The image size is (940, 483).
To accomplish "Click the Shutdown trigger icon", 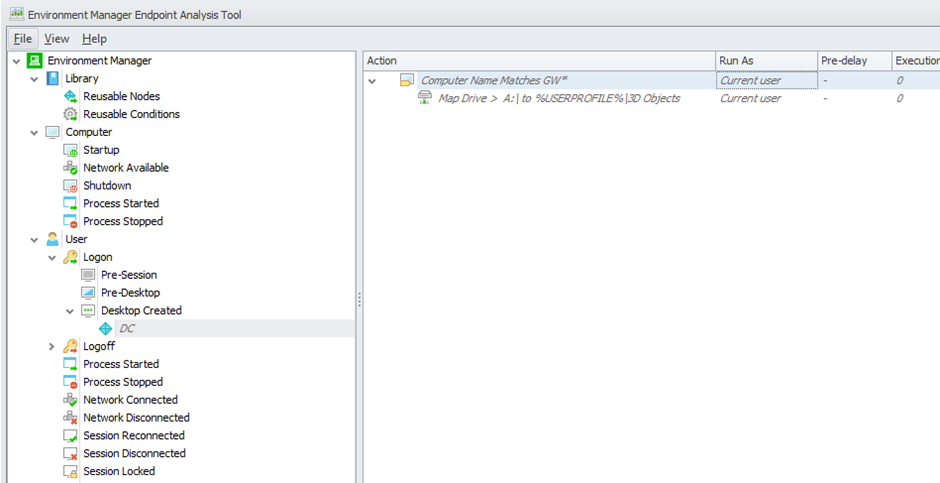I will 71,186.
